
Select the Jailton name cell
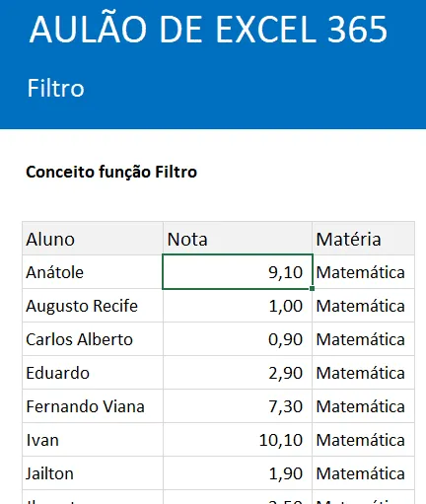93,473
